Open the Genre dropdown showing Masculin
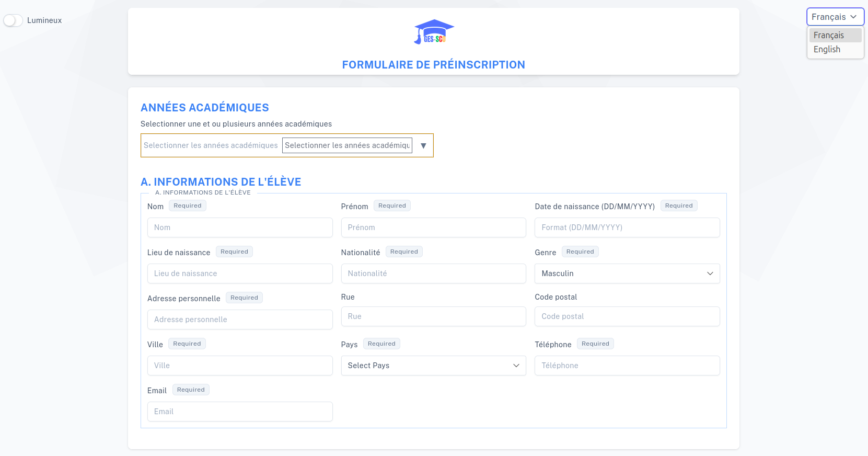 627,273
